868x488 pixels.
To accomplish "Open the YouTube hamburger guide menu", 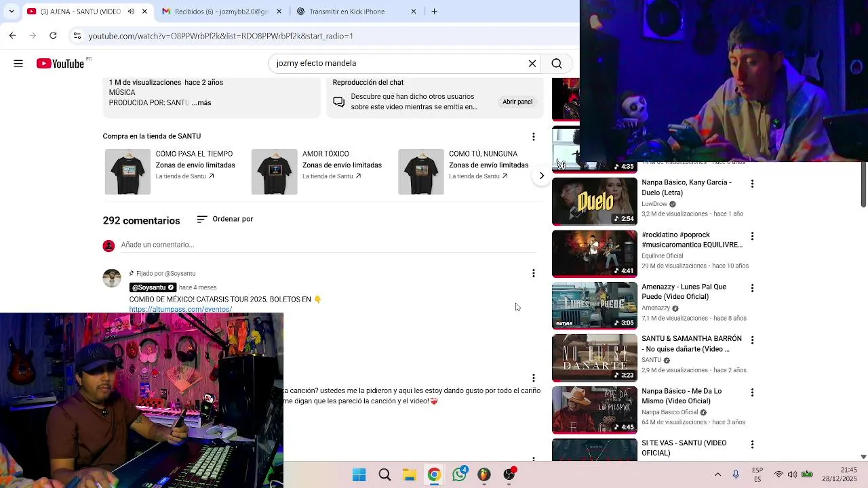I will pyautogui.click(x=18, y=63).
